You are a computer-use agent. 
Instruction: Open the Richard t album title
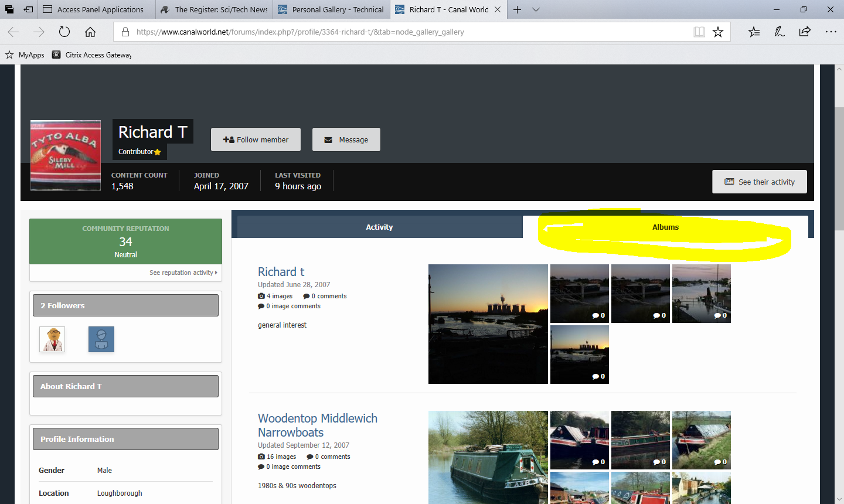click(x=281, y=272)
